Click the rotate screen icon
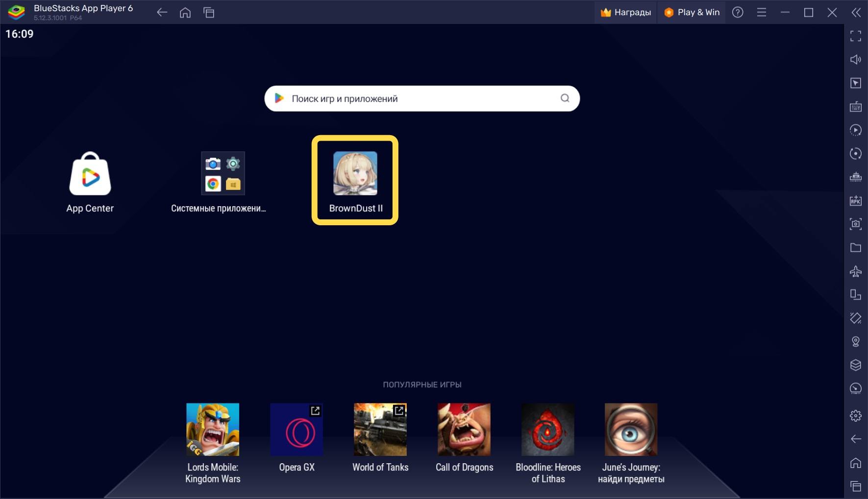The height and width of the screenshot is (499, 868). pos(856,294)
